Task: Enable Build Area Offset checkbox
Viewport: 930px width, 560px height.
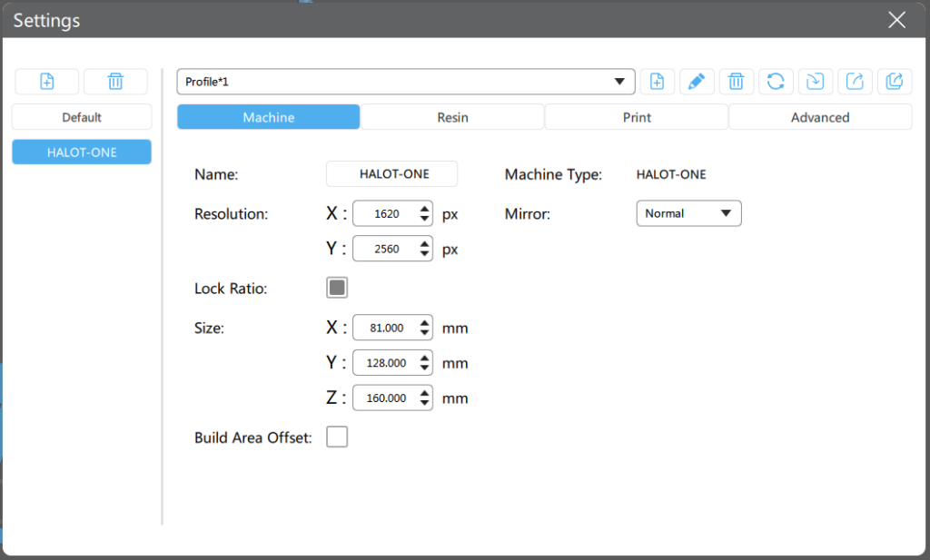Action: [x=337, y=437]
